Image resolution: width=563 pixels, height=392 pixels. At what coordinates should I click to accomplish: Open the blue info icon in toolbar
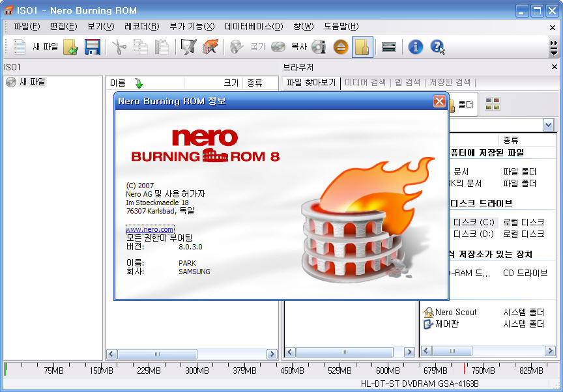(x=416, y=47)
